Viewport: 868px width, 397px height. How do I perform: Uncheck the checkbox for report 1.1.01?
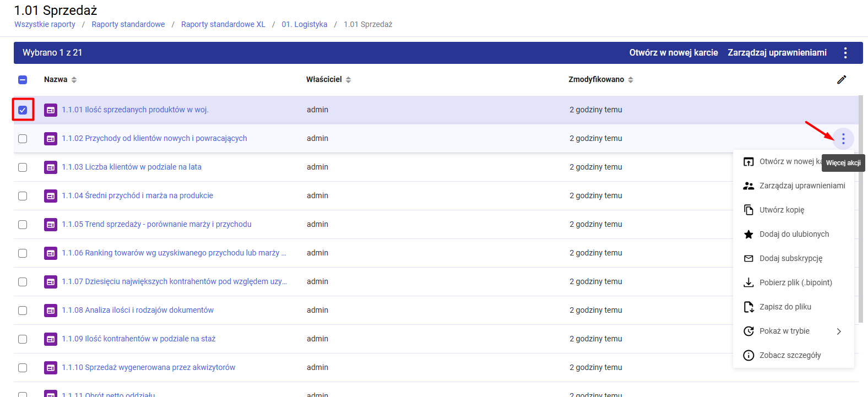coord(23,110)
